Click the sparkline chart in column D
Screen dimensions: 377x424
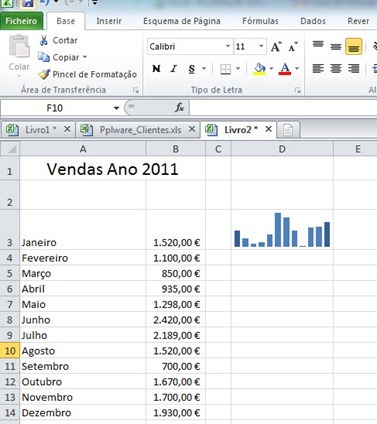click(282, 230)
